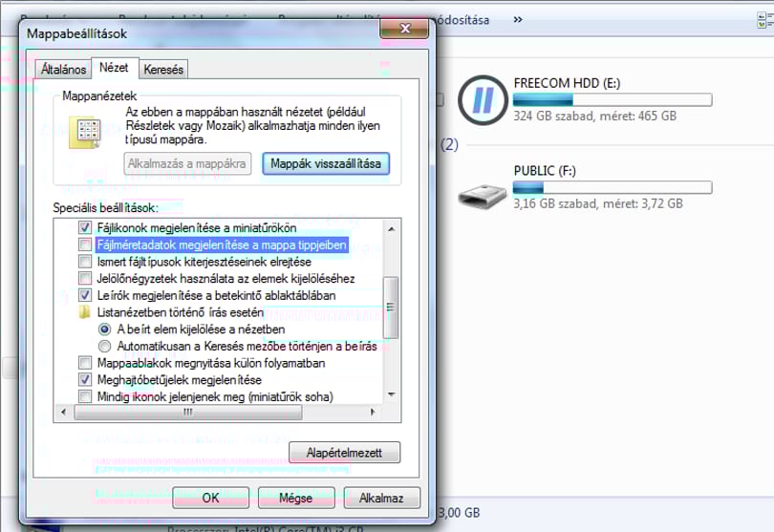Check Fájlméretadatok megjelenítése a mappa tippjeiben

(85, 245)
